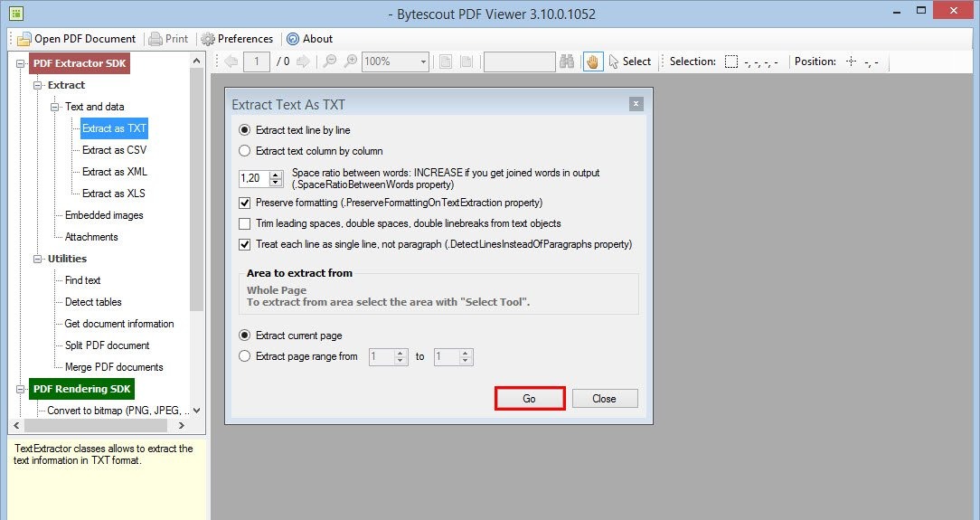Click the search text input field

click(x=519, y=61)
